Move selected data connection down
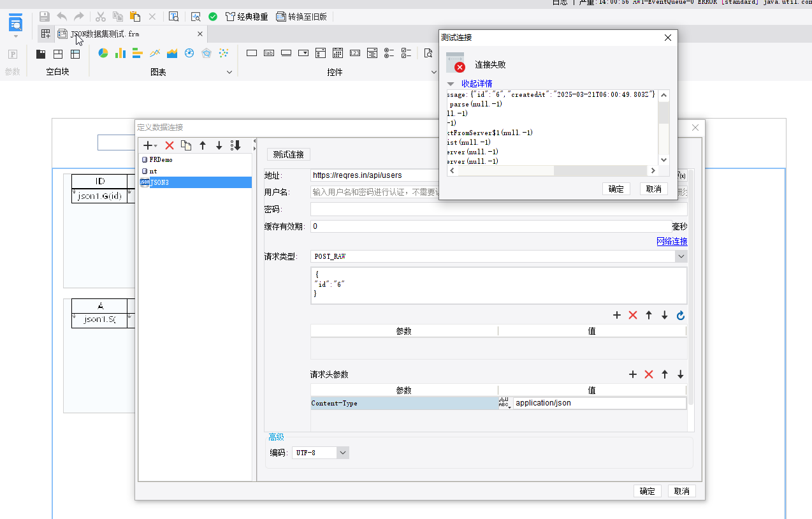Viewport: 812px width, 519px height. point(219,145)
